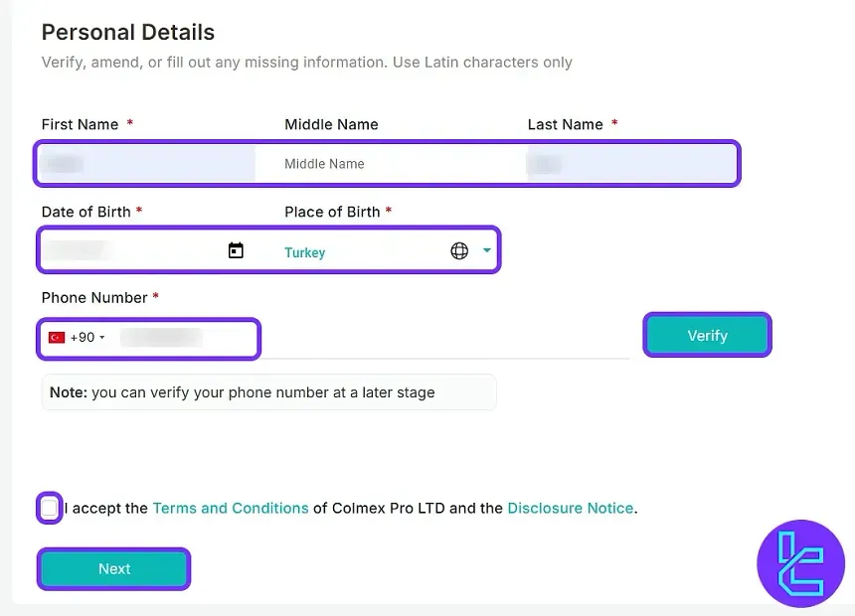Click the Personal Details heading
Screen dimensions: 855x616
coord(127,32)
